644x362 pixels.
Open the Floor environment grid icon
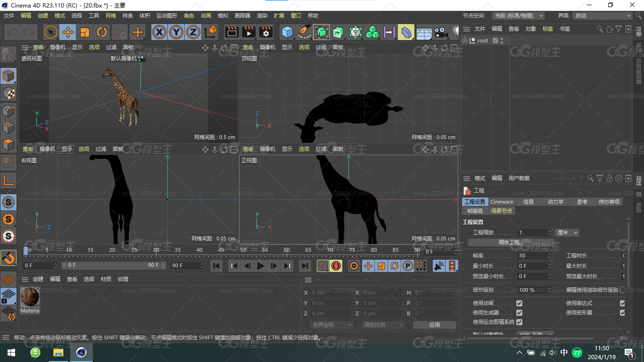pyautogui.click(x=423, y=32)
